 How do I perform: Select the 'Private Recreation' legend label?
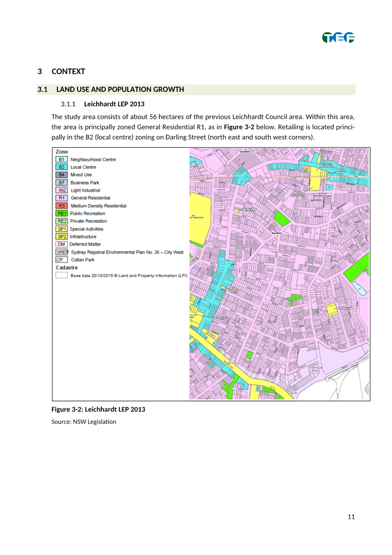tap(89, 221)
